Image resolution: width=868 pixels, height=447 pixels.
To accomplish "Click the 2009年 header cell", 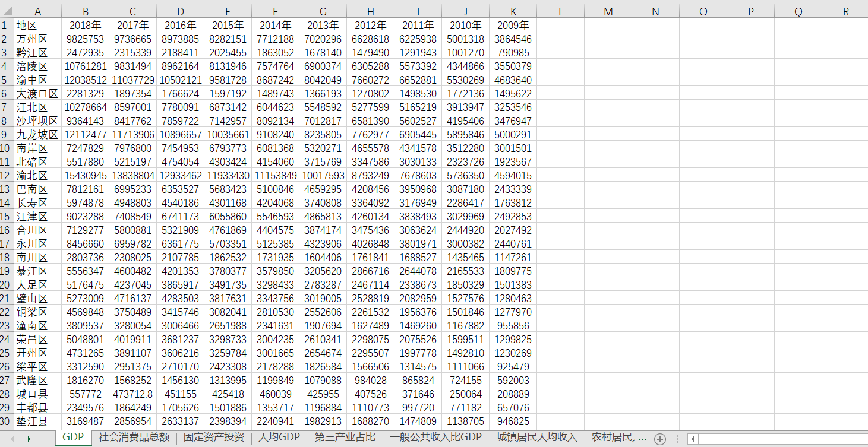I will click(x=513, y=26).
